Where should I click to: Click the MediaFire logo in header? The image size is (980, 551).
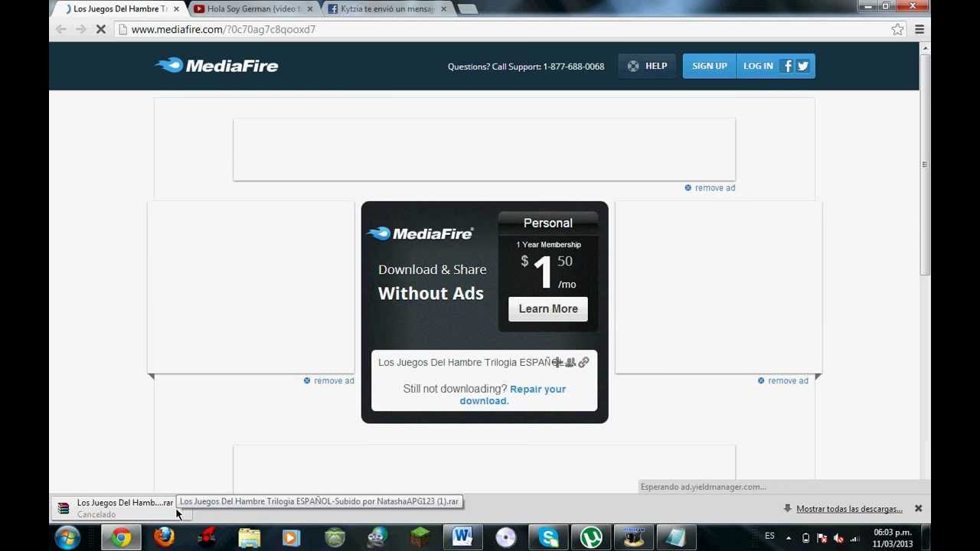coord(217,66)
